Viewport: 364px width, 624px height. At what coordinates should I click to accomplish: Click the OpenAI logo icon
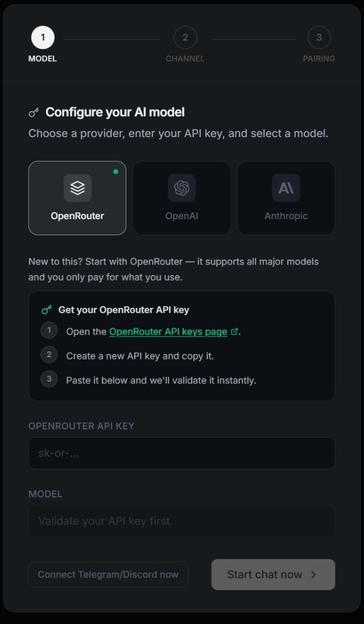click(182, 188)
